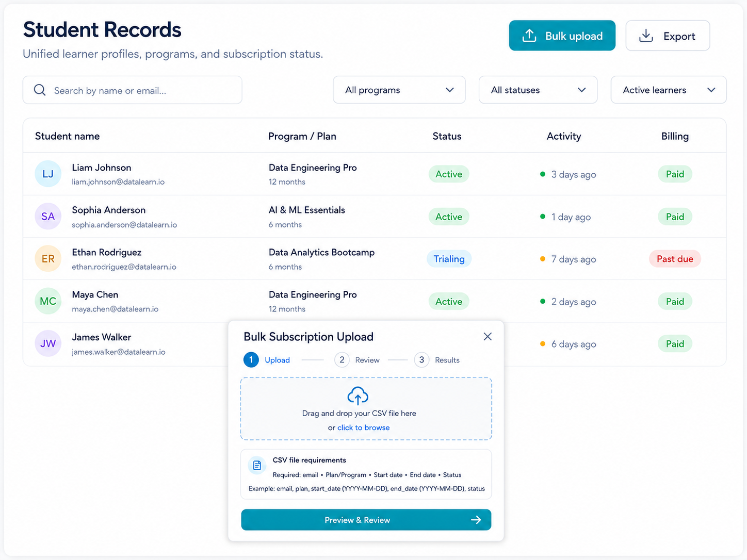Click '6 days ago' activity entry
Screen dimensions: 747x560
coord(568,344)
